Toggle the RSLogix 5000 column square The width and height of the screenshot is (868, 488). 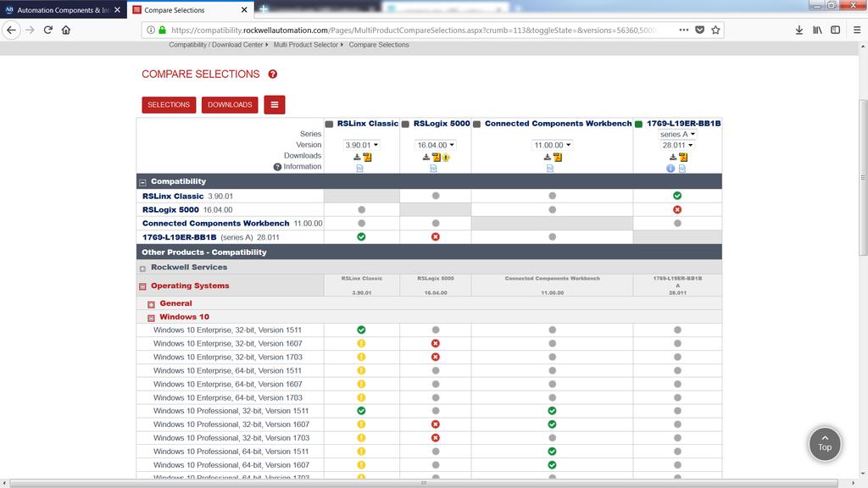pos(405,124)
